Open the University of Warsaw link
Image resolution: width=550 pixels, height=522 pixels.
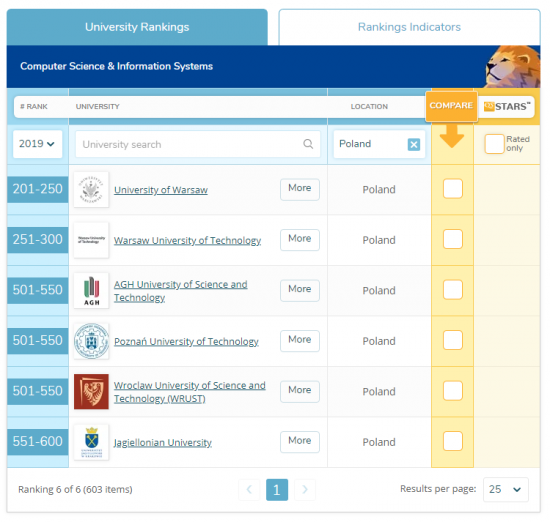coord(161,190)
